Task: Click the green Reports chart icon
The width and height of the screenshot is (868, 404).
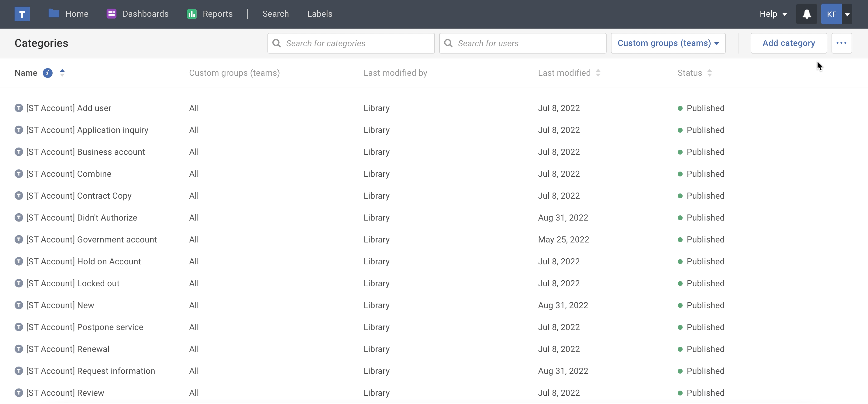Action: pyautogui.click(x=191, y=14)
